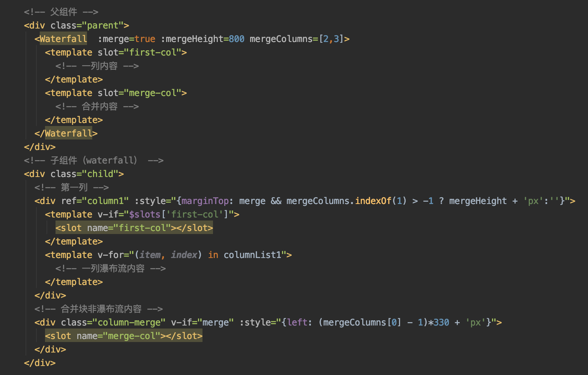Click the :merge=true attribute
The height and width of the screenshot is (375, 588).
click(x=127, y=39)
